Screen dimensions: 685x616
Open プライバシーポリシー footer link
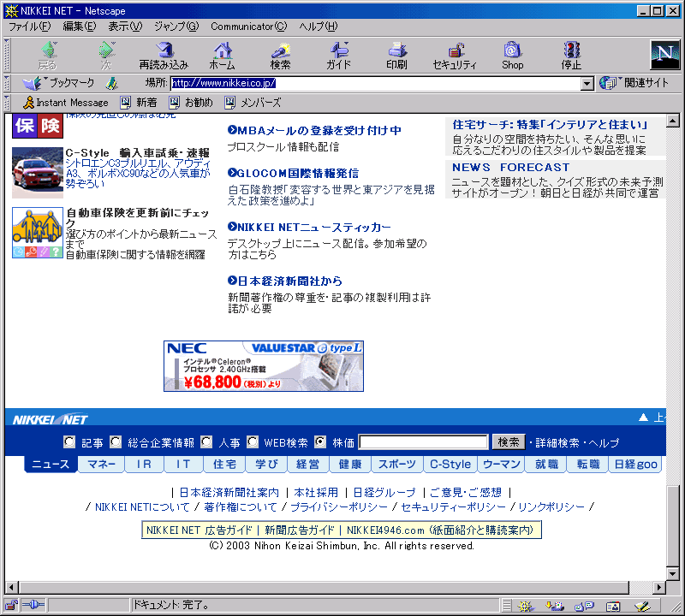339,506
